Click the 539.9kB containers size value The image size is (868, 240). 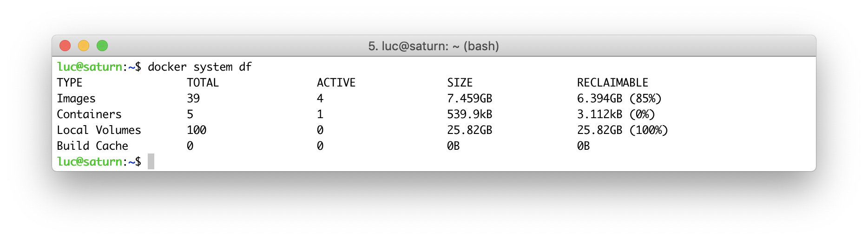469,114
